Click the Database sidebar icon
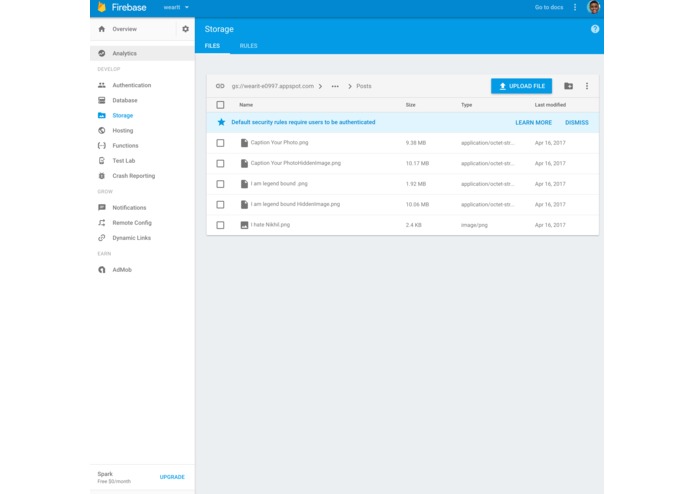695x494 pixels. (102, 100)
